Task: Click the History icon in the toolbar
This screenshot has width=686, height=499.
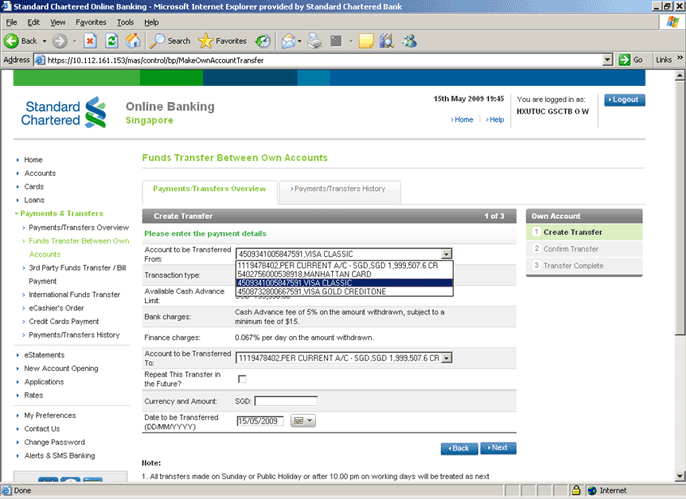Action: (x=263, y=41)
